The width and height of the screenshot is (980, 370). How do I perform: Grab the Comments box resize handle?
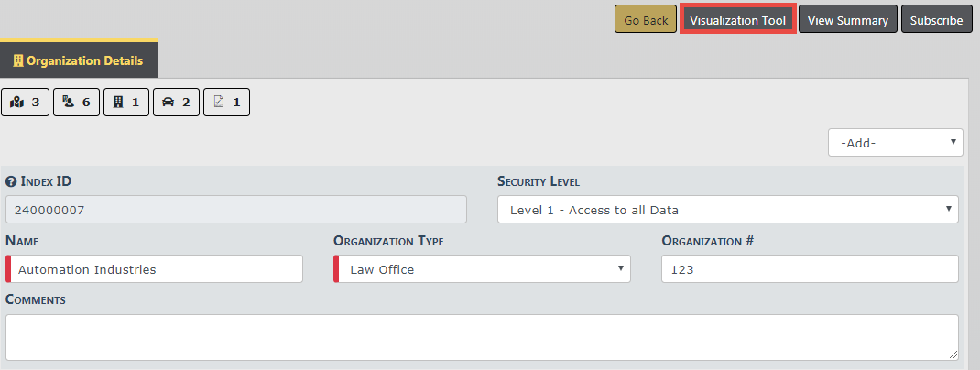pos(953,355)
